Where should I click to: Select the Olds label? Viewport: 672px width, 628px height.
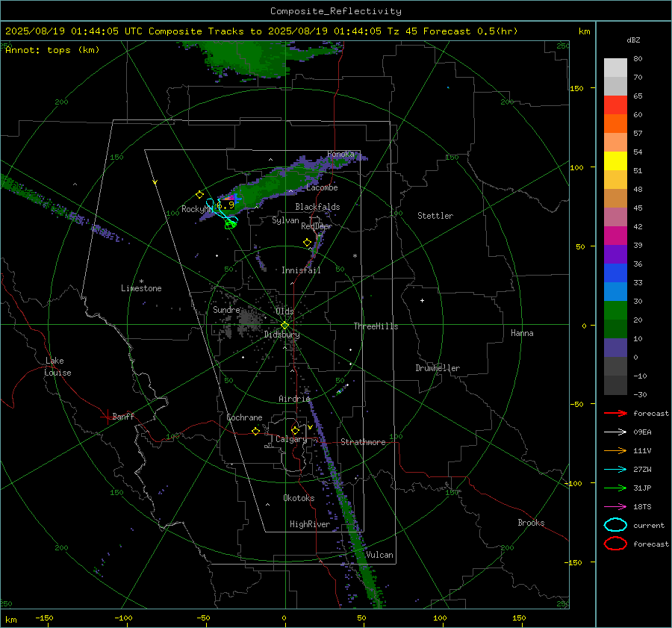pyautogui.click(x=284, y=311)
